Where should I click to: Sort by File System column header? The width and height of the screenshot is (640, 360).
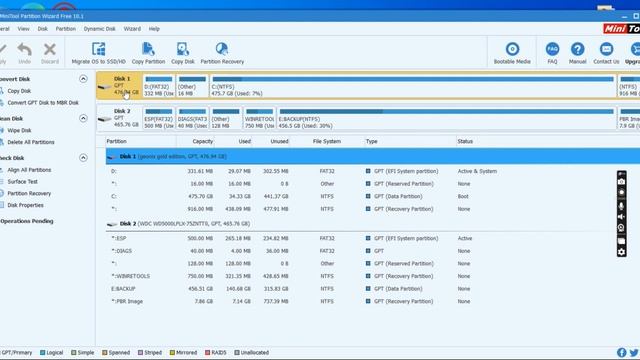[x=327, y=141]
